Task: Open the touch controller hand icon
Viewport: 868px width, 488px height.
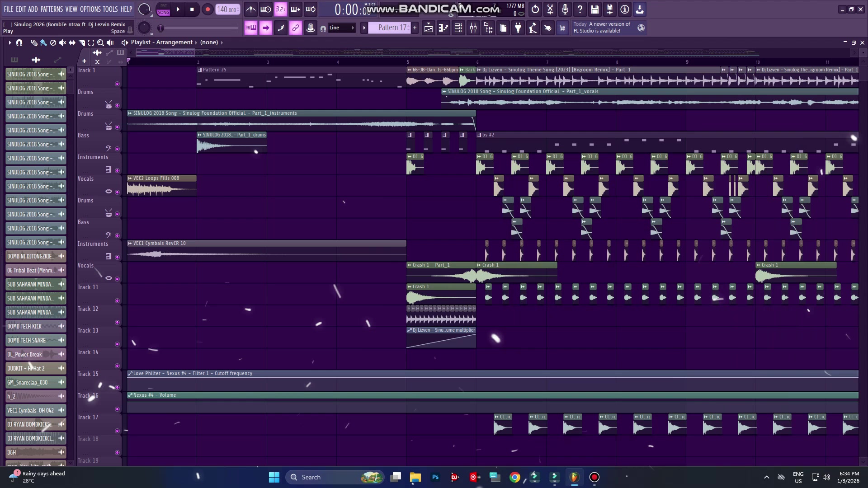Action: tap(548, 28)
